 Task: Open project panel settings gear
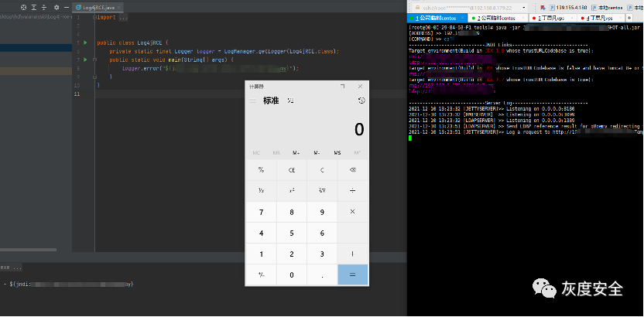pyautogui.click(x=57, y=8)
